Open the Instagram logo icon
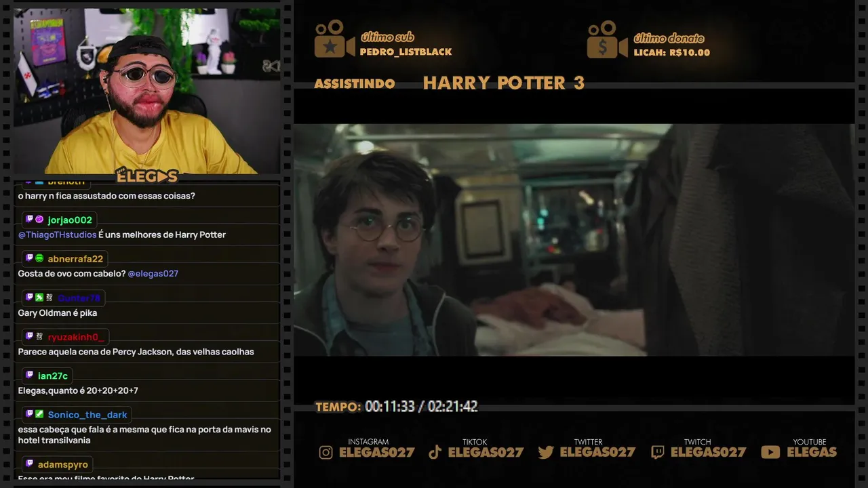Image resolution: width=868 pixels, height=488 pixels. [326, 452]
